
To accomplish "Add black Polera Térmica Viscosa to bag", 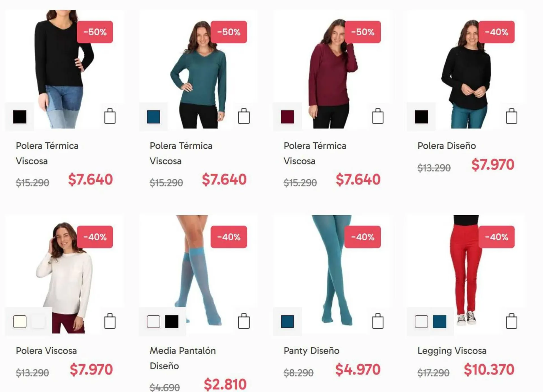I will click(110, 116).
